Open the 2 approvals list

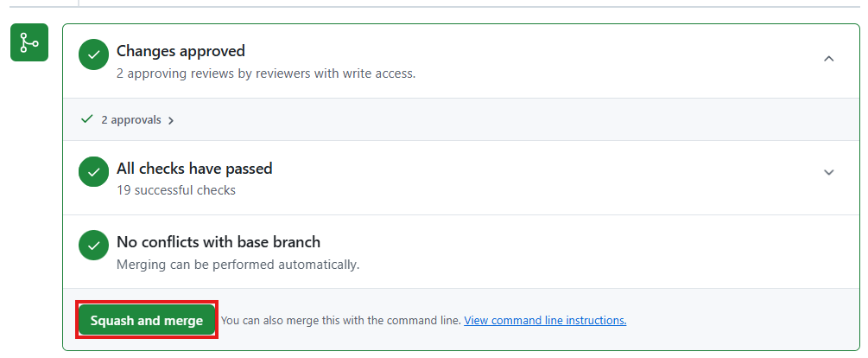click(131, 120)
